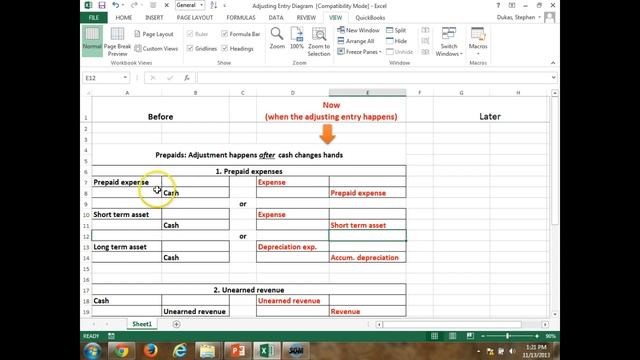This screenshot has width=640, height=360.
Task: Click the Windows Start orb
Action: (x=93, y=351)
